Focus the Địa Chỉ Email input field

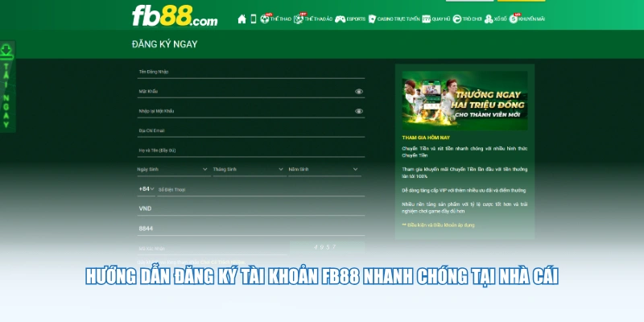[251, 130]
